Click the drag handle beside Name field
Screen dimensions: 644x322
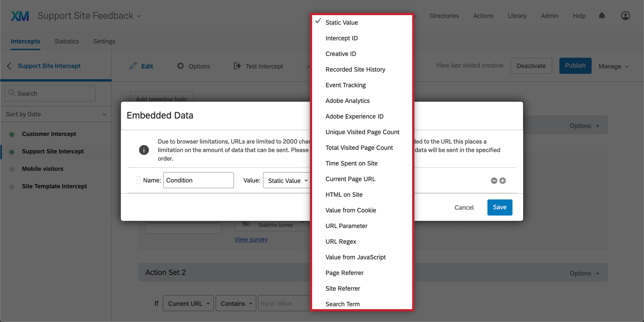pos(138,180)
